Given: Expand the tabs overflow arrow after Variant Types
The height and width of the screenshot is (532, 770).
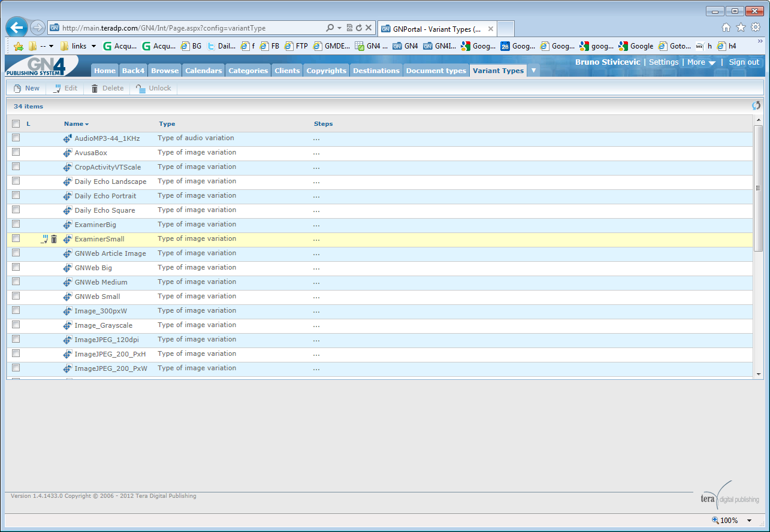Looking at the screenshot, I should (x=533, y=70).
